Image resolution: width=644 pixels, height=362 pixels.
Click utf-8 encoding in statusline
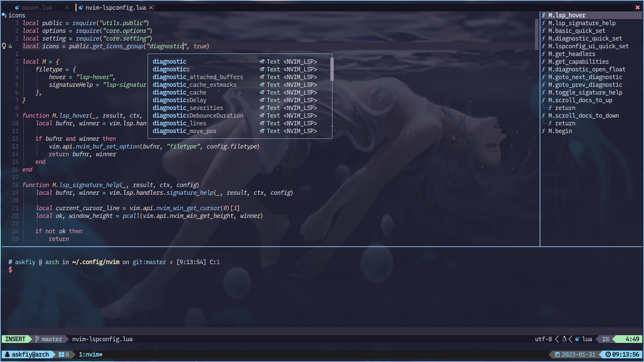click(543, 339)
